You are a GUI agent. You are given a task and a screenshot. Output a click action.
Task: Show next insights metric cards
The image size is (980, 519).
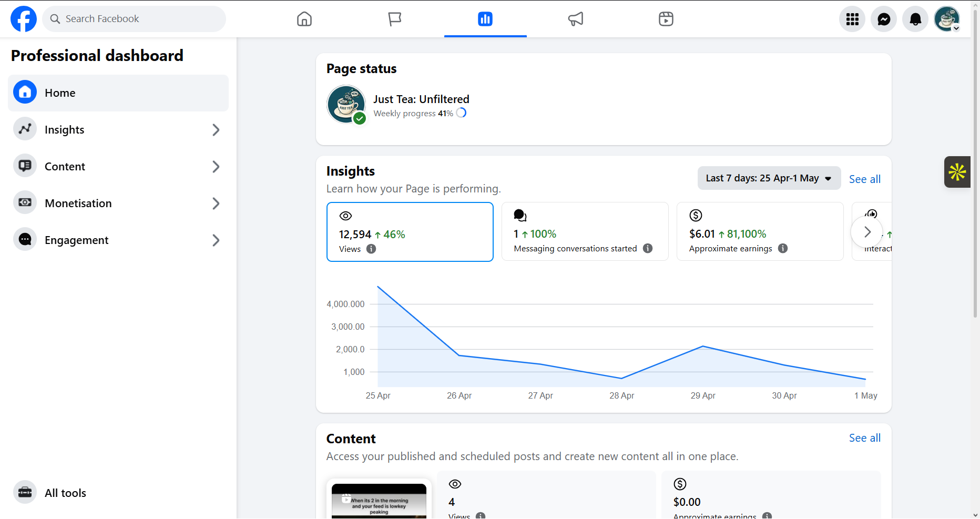867,232
